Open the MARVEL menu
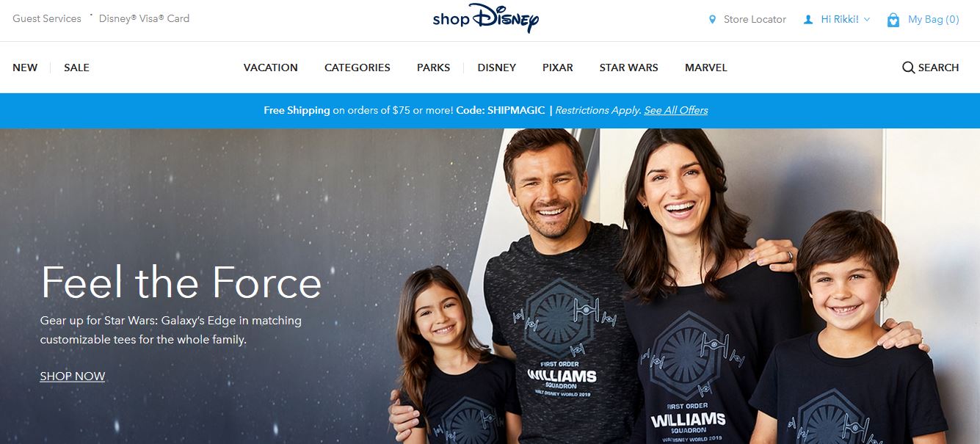This screenshot has height=444, width=980. pyautogui.click(x=706, y=68)
